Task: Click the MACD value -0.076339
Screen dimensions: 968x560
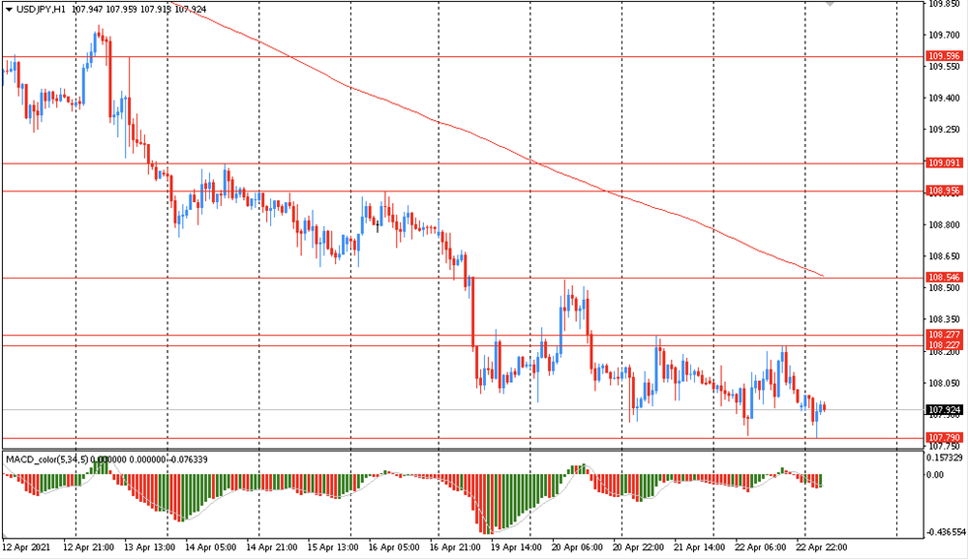Action: coord(189,459)
